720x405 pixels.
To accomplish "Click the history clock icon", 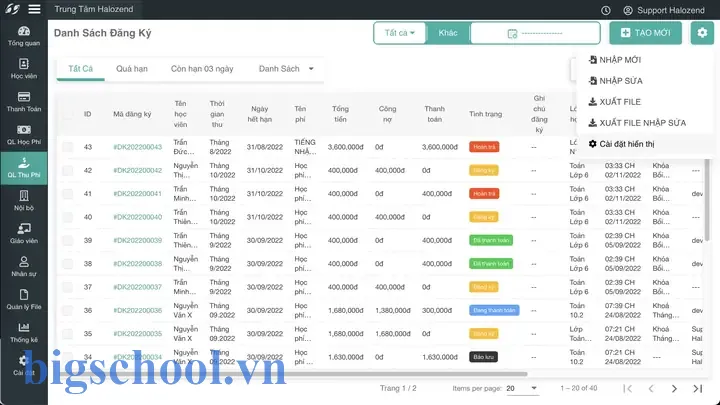I will point(606,10).
